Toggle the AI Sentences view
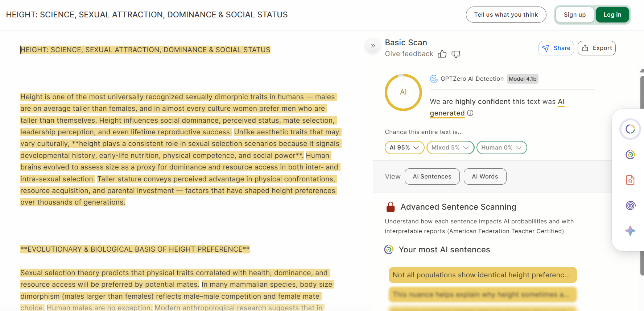 tap(432, 176)
